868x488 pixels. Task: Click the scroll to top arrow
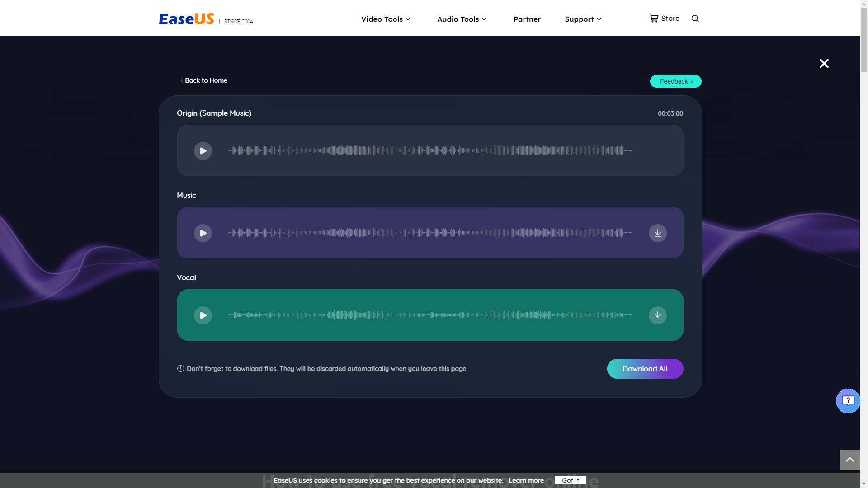click(850, 459)
